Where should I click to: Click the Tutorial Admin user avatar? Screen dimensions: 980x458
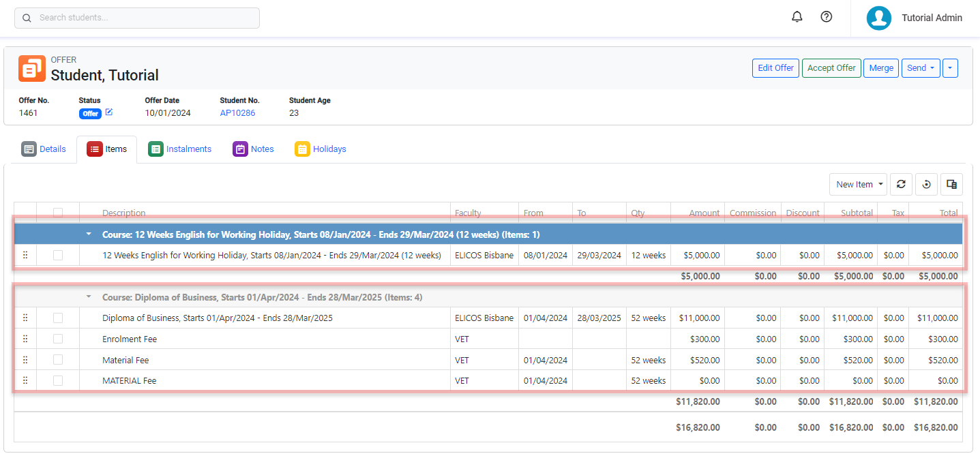[879, 18]
